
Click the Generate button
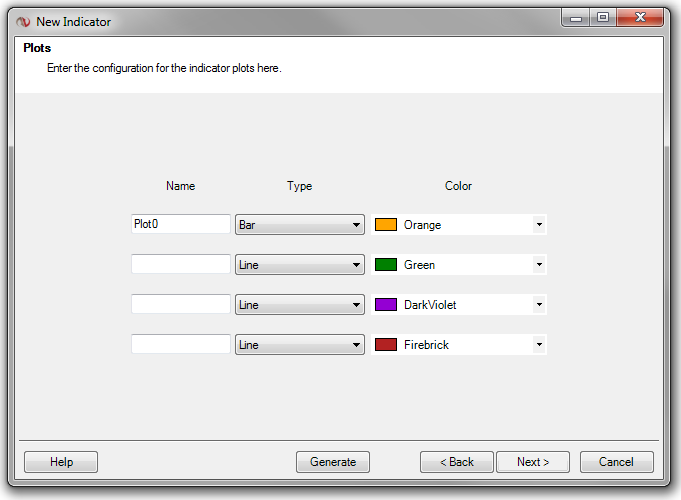click(x=333, y=462)
